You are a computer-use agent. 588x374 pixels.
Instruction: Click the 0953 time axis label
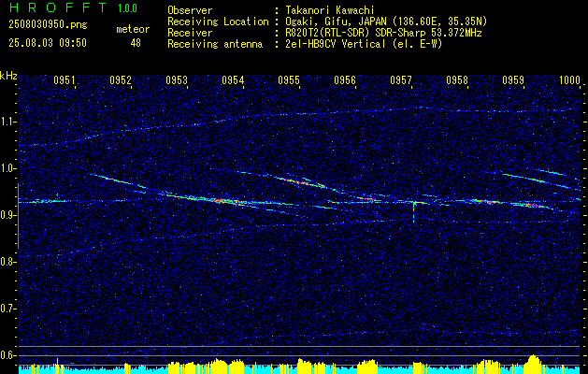[x=177, y=80]
